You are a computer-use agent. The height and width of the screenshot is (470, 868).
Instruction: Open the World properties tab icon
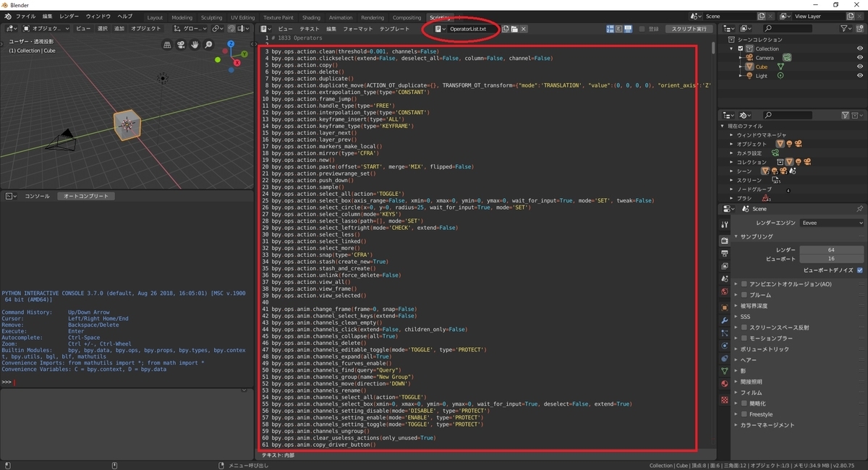coord(725,292)
